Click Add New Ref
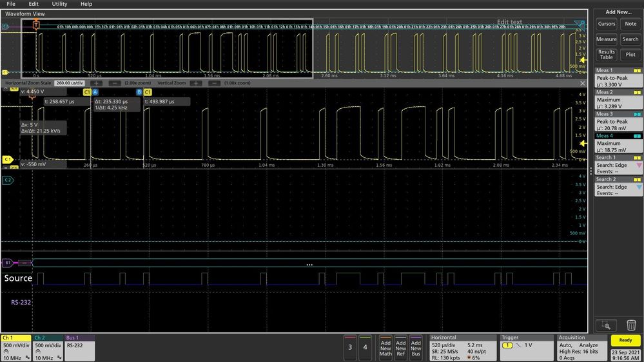The image size is (644, 362). [401, 348]
